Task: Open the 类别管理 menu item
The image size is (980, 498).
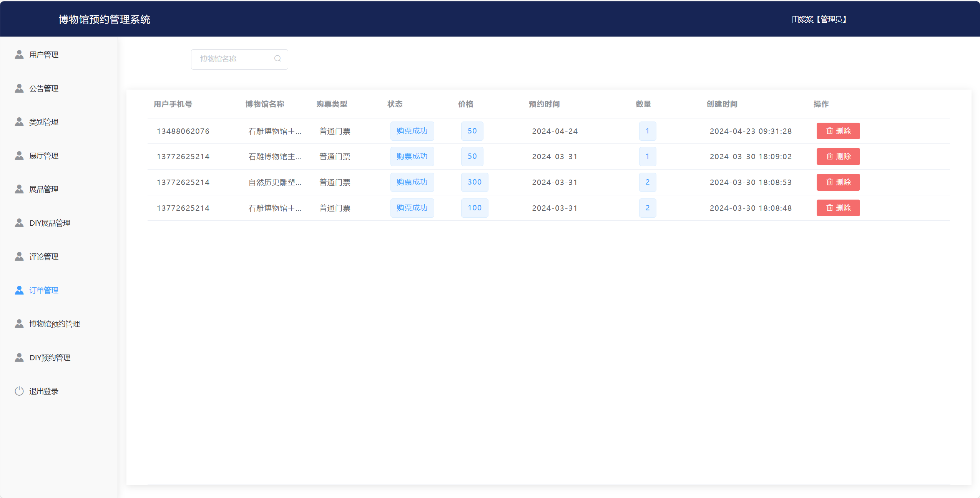Action: pos(44,122)
